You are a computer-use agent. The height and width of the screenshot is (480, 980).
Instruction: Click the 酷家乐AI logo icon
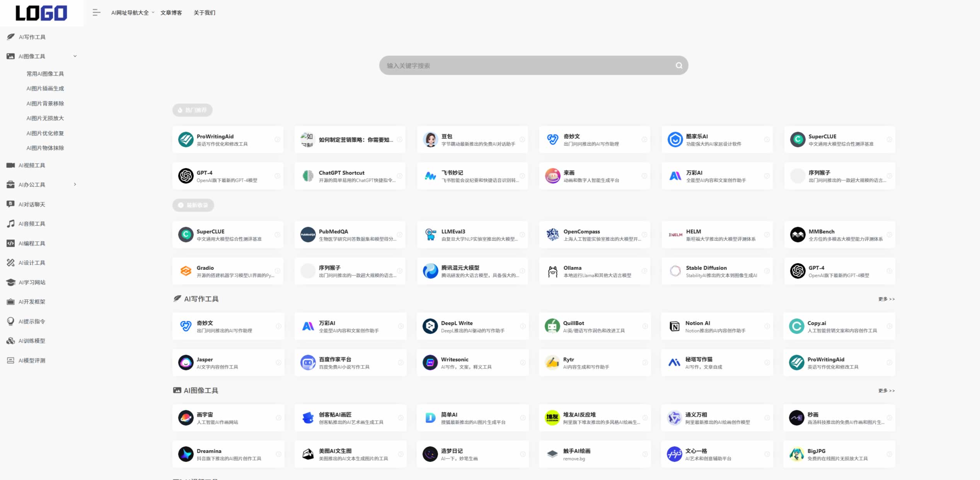(675, 140)
